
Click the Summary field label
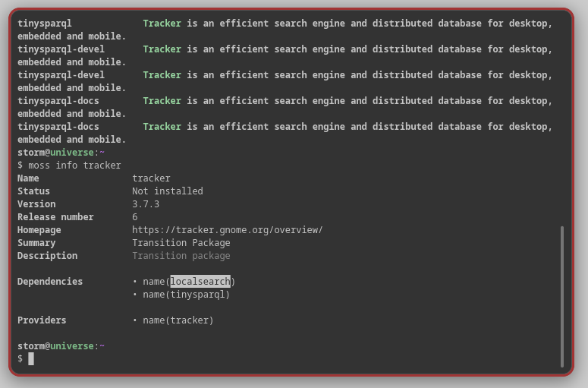click(36, 243)
